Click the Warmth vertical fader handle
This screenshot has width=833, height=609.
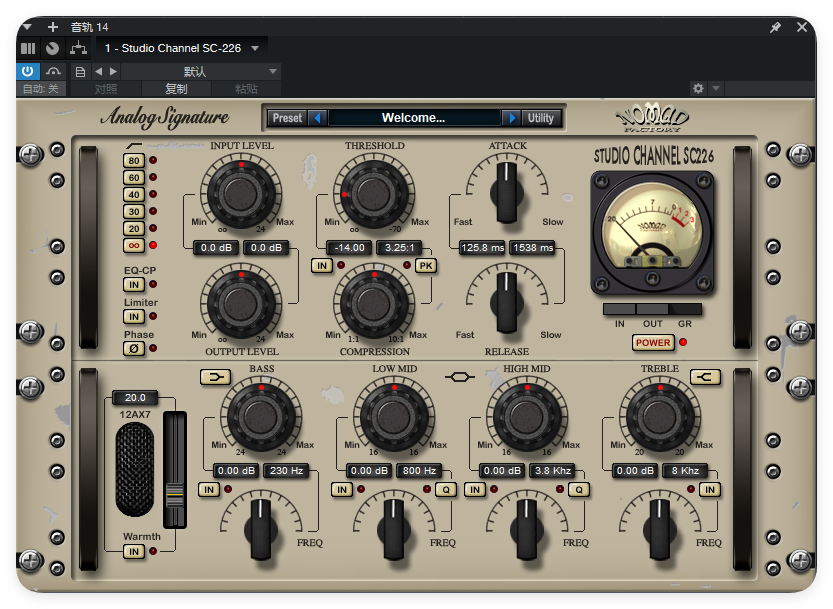pos(175,495)
